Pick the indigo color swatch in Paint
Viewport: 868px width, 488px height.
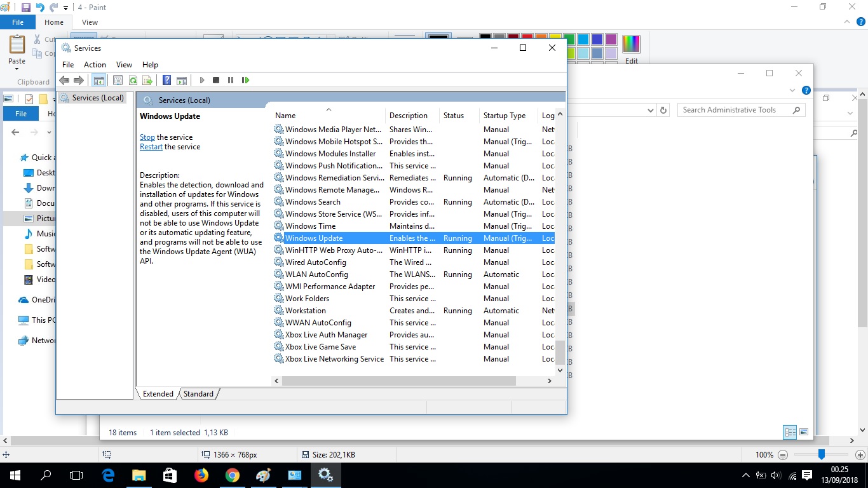pos(597,39)
